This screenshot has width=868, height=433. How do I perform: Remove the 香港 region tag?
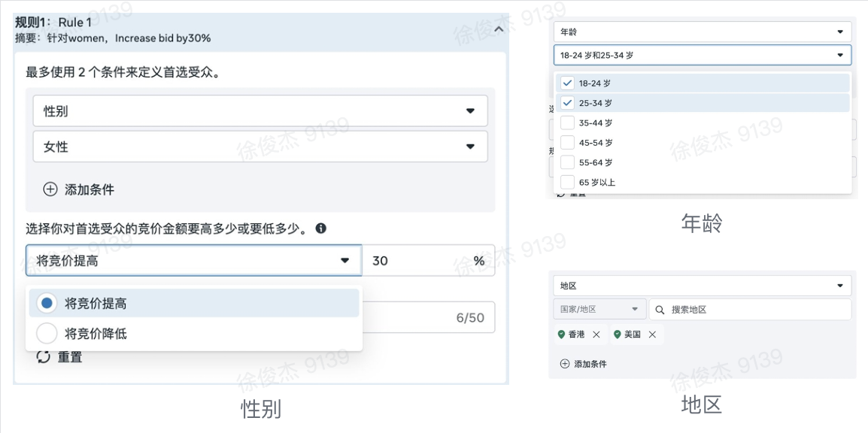(596, 335)
